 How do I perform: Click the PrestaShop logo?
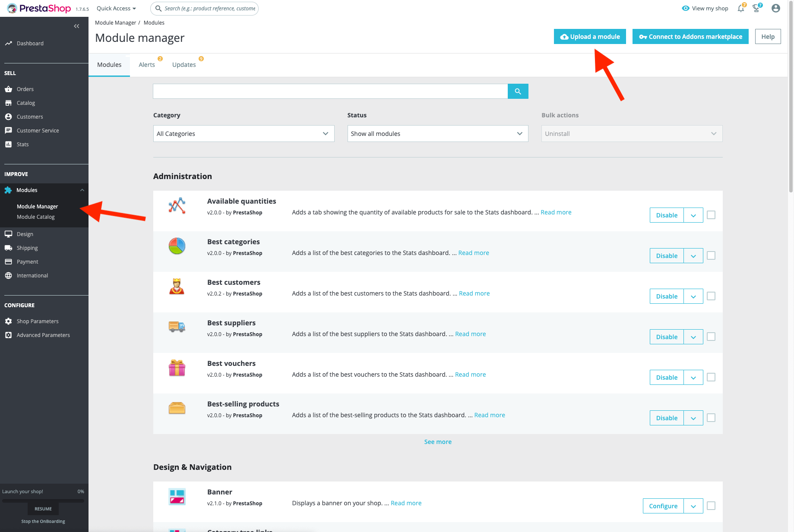point(39,8)
